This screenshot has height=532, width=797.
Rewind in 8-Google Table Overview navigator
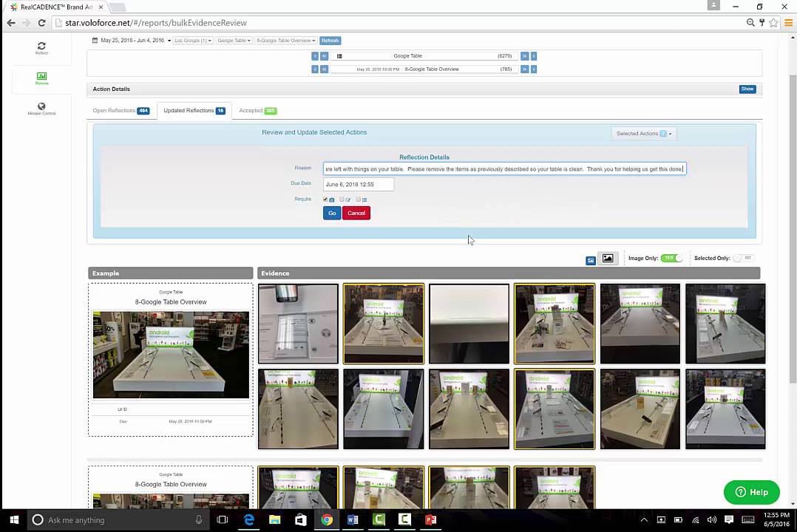tap(325, 69)
